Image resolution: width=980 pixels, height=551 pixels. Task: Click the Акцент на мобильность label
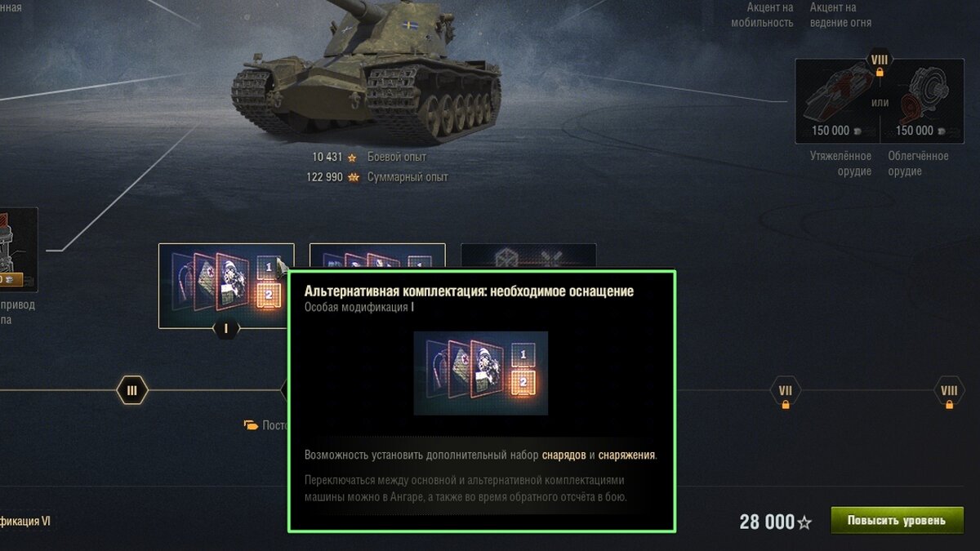(762, 16)
